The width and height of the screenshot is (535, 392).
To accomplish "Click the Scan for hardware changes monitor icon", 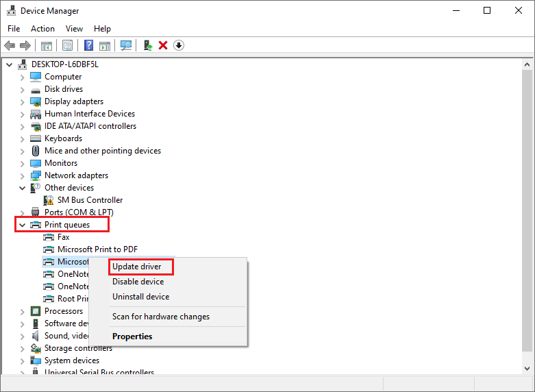I will [126, 45].
